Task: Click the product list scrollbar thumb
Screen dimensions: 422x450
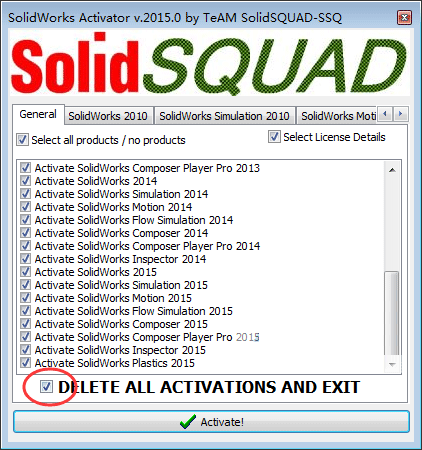Action: click(392, 314)
